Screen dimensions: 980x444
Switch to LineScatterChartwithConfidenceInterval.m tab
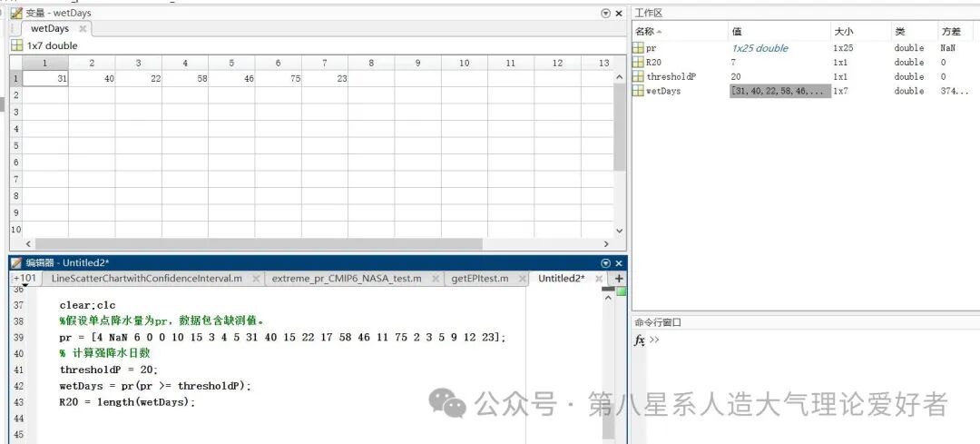[x=147, y=279]
